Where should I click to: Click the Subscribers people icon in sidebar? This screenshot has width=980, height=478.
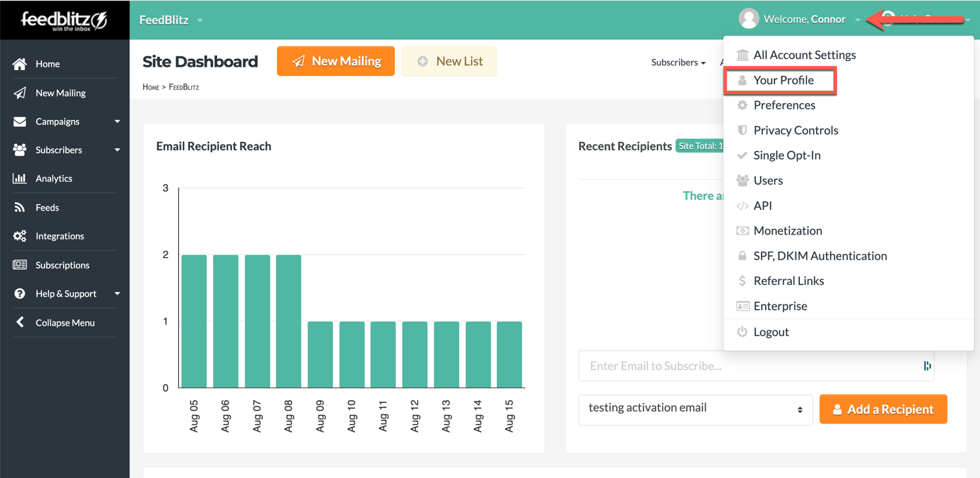pos(20,150)
